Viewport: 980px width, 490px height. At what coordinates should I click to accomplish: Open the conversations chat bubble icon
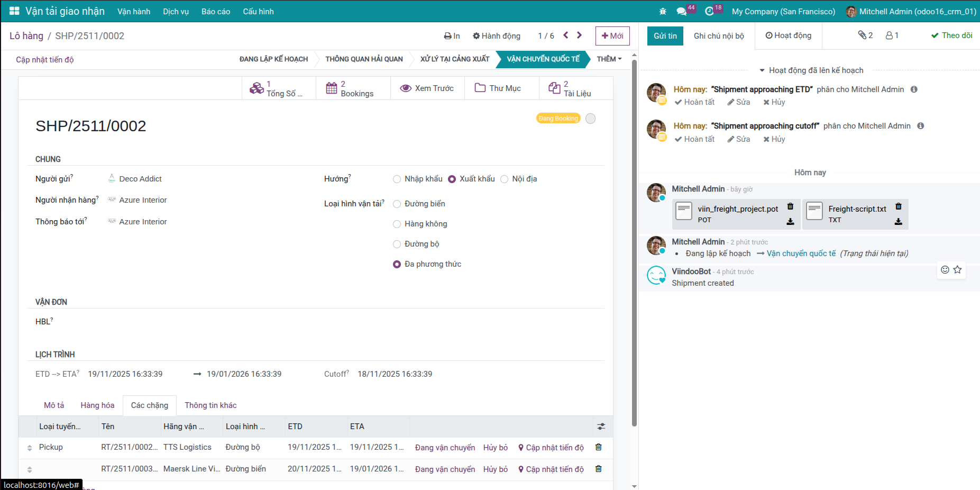click(x=681, y=11)
